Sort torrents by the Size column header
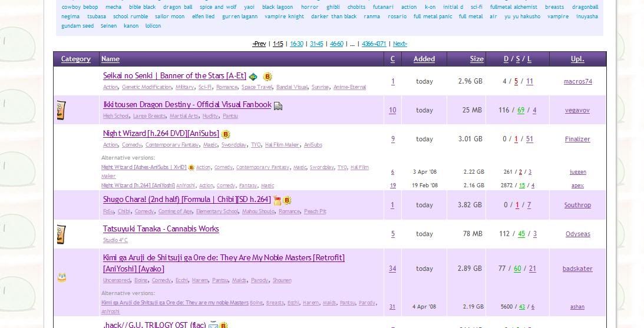 (477, 59)
